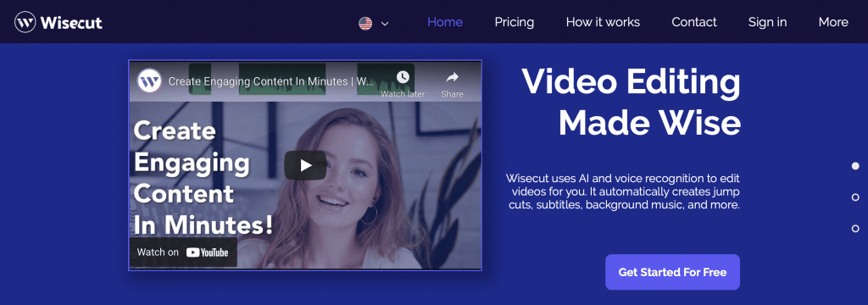Viewport: 868px width, 305px height.
Task: Go to the Home nav item
Action: (x=445, y=22)
